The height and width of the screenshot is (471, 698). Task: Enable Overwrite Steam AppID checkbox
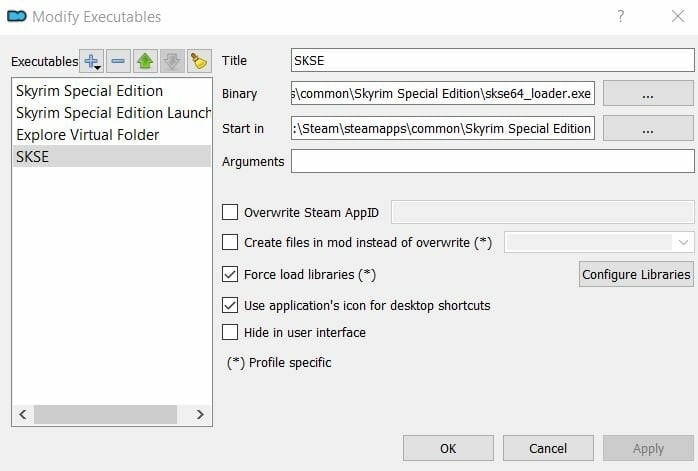point(230,212)
